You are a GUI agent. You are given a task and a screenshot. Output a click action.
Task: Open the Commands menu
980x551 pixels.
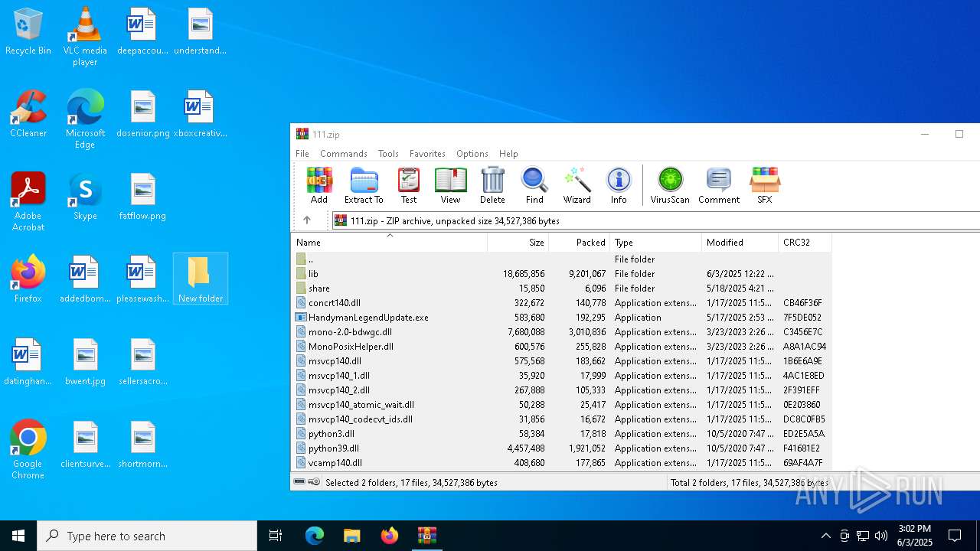pos(344,154)
